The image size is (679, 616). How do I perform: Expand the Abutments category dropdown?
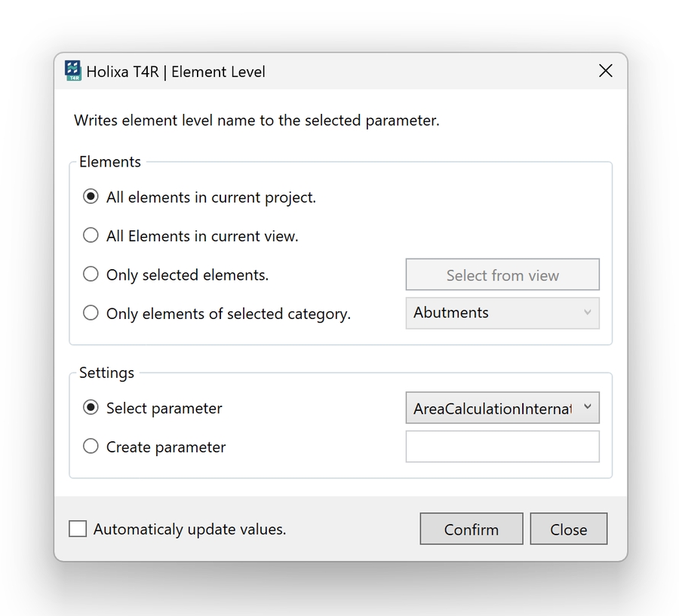coord(502,313)
